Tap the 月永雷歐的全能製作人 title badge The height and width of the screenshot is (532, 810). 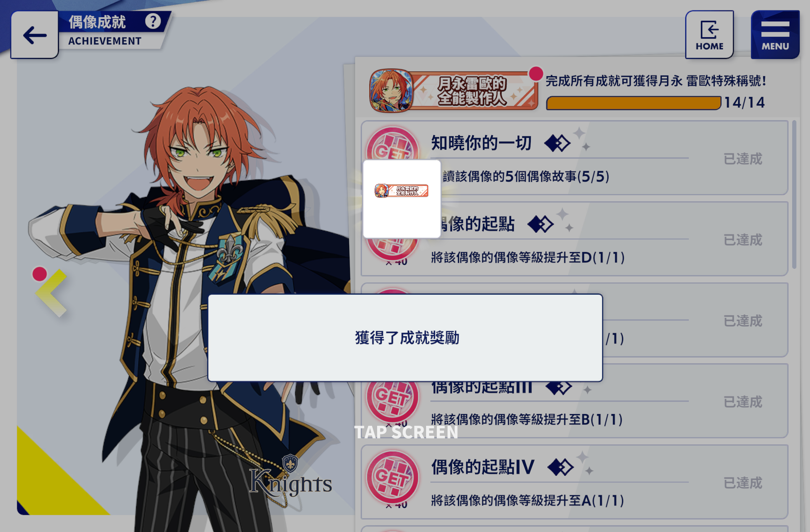[453, 91]
